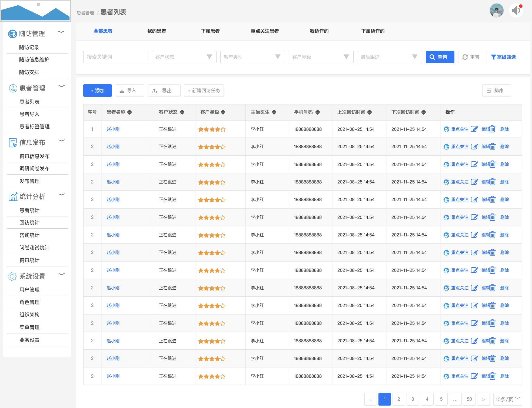Screen dimensions: 532x408
Task: Open 角色管理 in the sidebar
Action: pos(29,302)
